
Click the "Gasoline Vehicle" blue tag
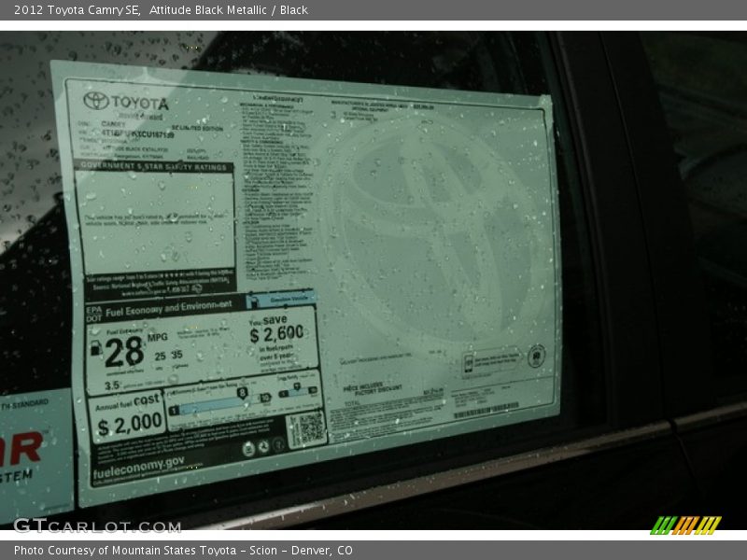pyautogui.click(x=281, y=299)
